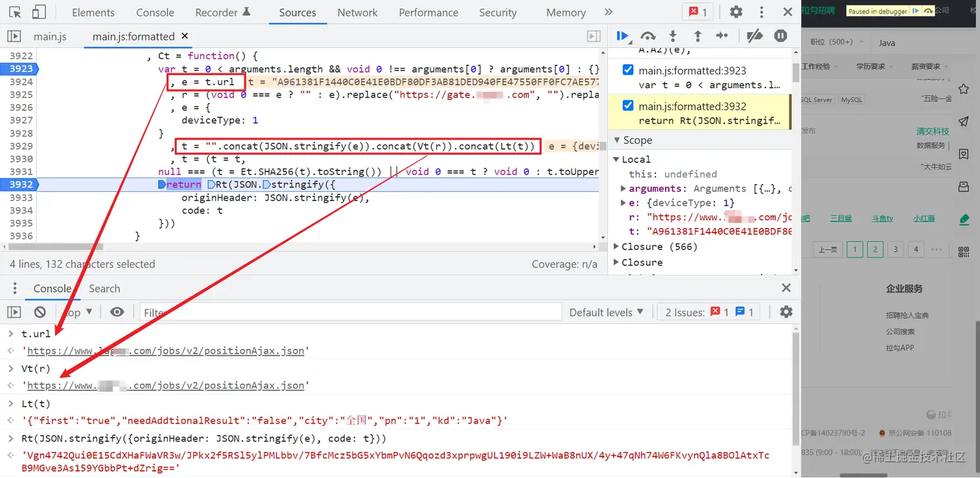Focus the console Filter input
The height and width of the screenshot is (478, 980).
[351, 312]
